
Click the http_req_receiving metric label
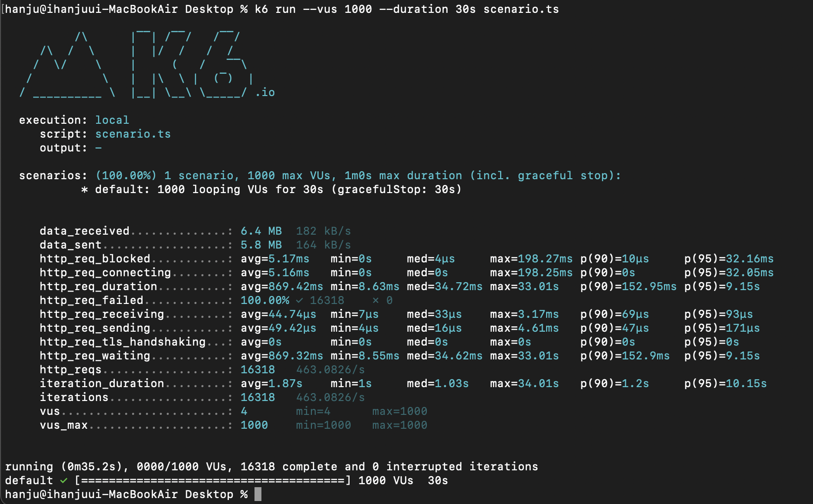coord(102,314)
